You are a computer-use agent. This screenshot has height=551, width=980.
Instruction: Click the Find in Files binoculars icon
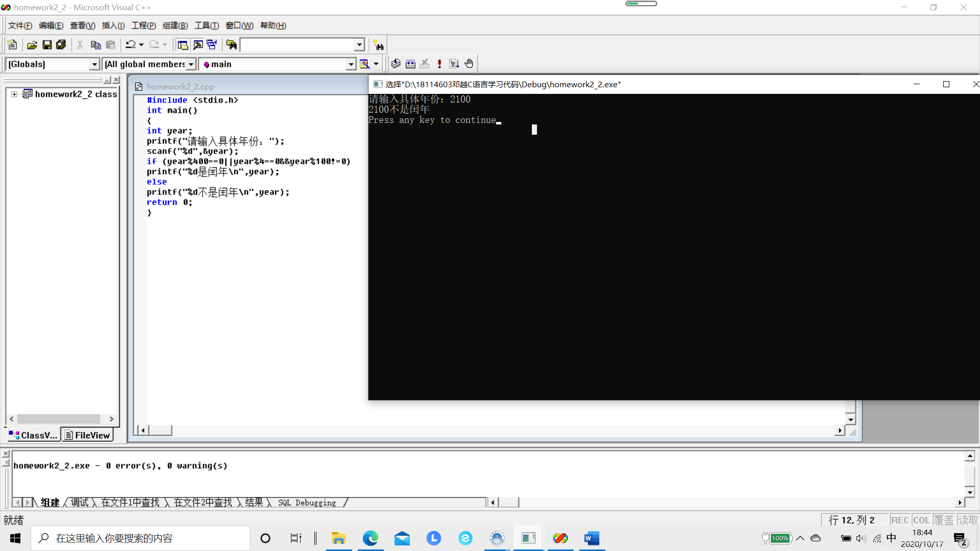click(x=232, y=45)
